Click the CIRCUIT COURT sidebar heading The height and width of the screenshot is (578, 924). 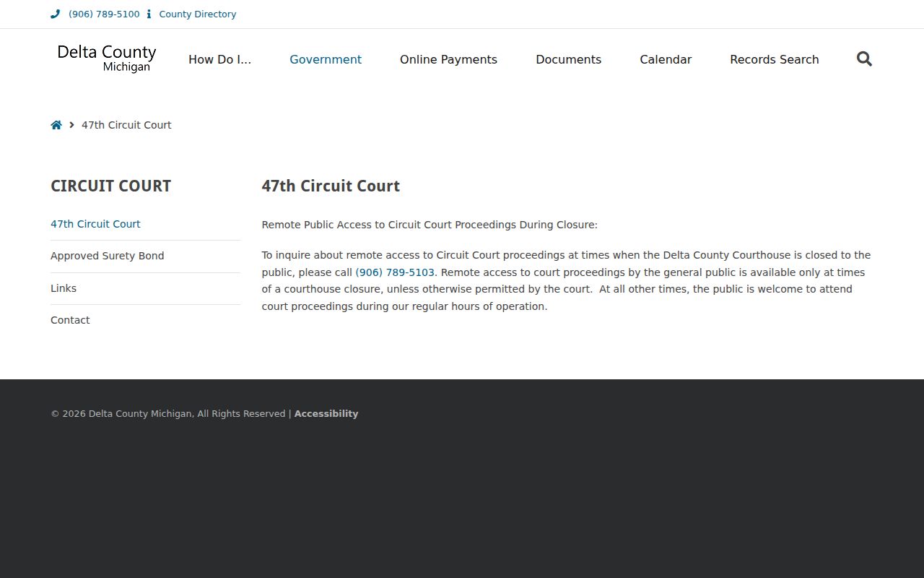click(111, 186)
